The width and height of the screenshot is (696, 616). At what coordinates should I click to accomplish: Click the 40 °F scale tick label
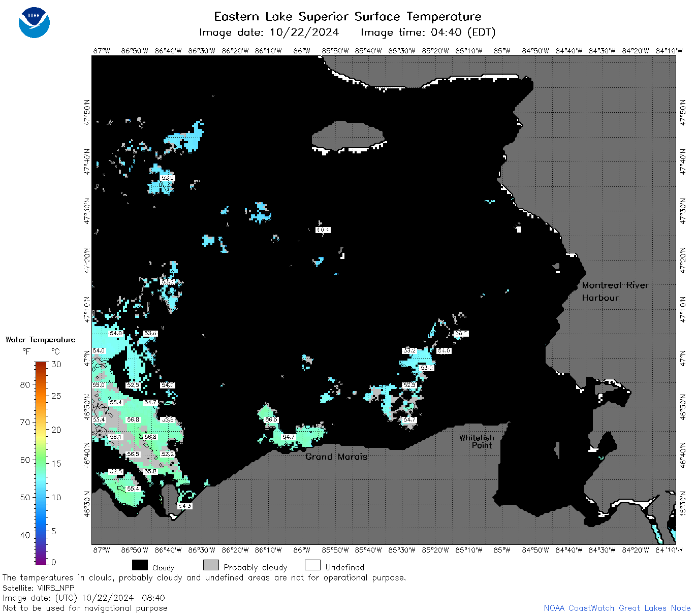[25, 535]
